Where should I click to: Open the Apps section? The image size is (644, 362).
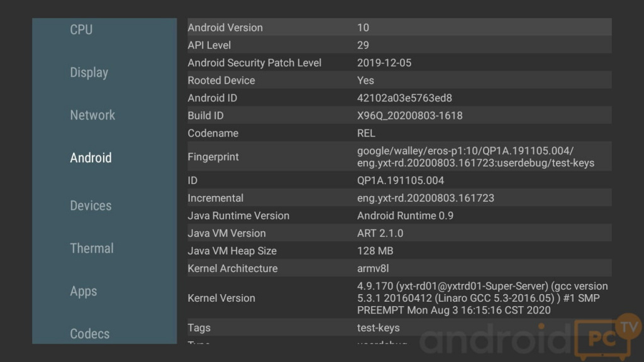click(84, 291)
